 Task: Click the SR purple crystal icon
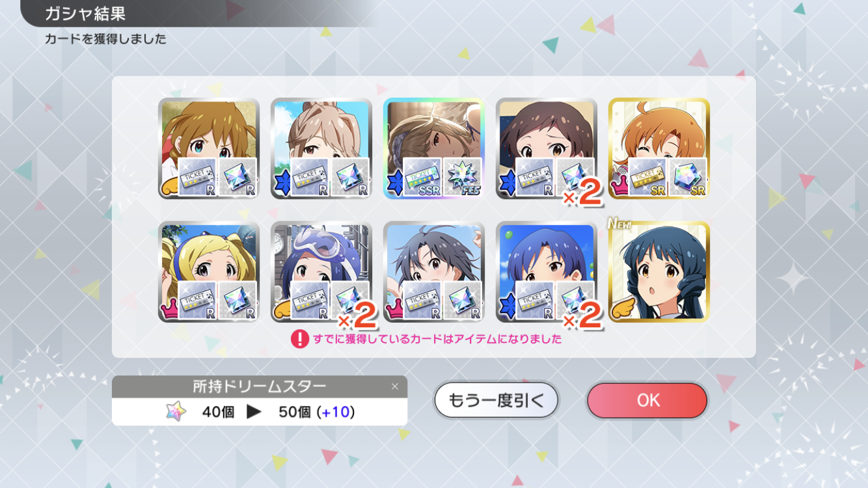click(688, 178)
